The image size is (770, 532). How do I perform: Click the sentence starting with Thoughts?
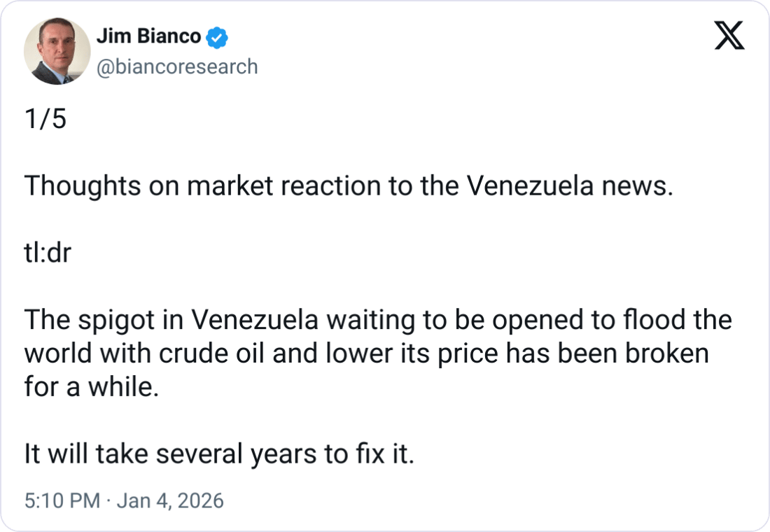tap(348, 186)
